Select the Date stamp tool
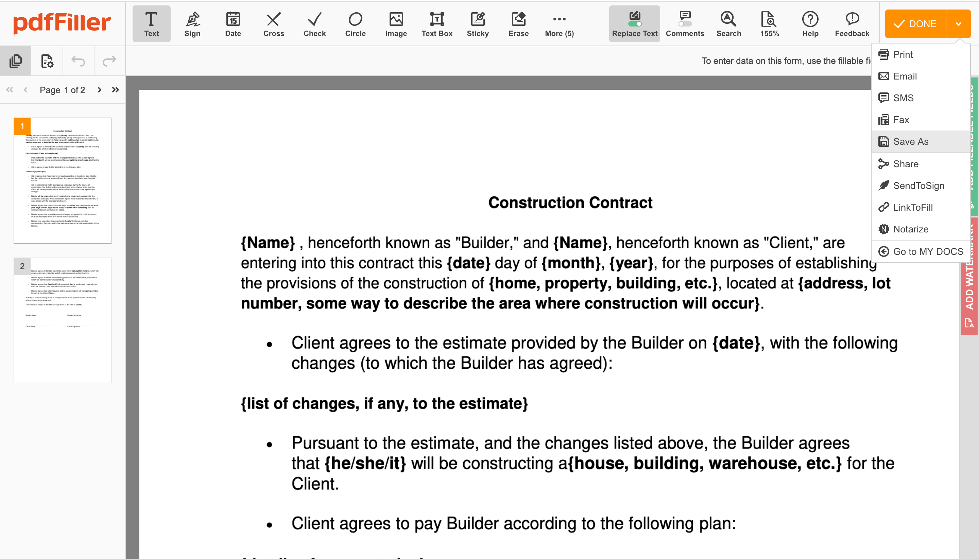 tap(233, 23)
